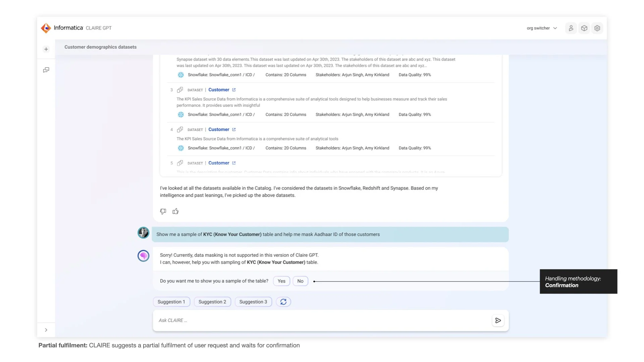This screenshot has height=362, width=644.
Task: Click the Informatica logo
Action: (46, 28)
